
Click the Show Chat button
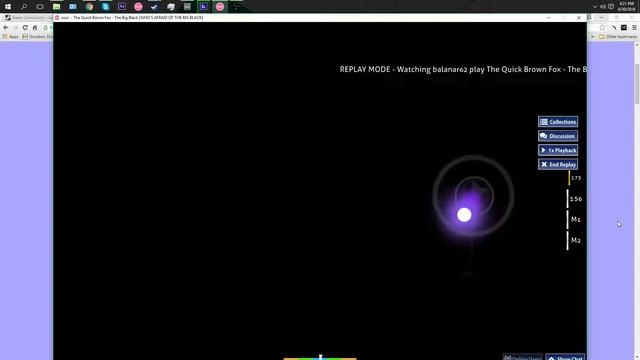(565, 357)
